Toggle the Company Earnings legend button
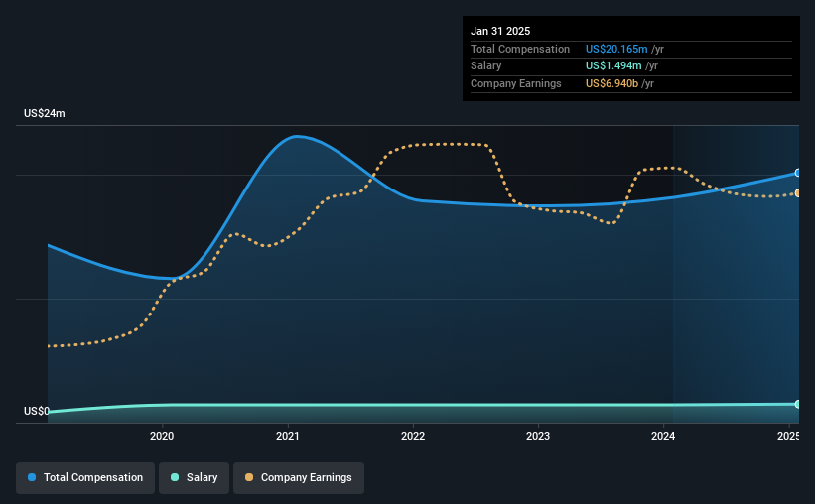The width and height of the screenshot is (815, 504). [299, 477]
